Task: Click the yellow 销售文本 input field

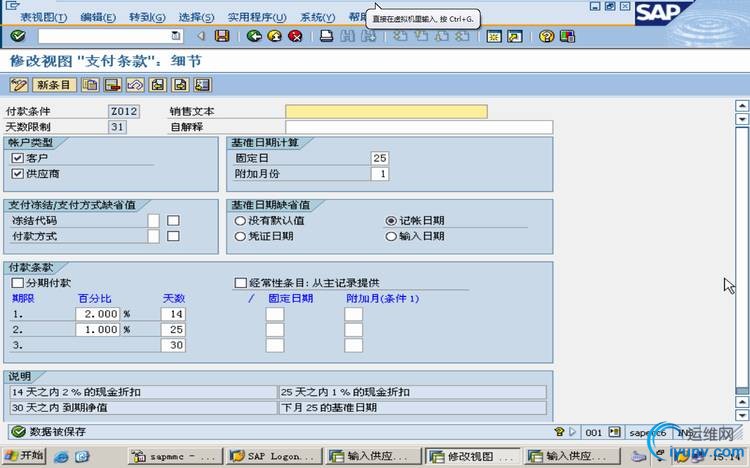Action: [x=386, y=111]
